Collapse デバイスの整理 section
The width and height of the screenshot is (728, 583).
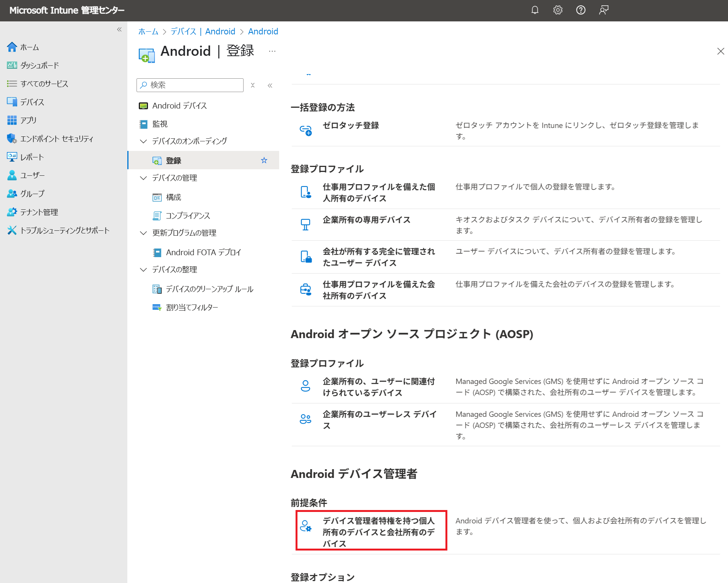point(143,270)
